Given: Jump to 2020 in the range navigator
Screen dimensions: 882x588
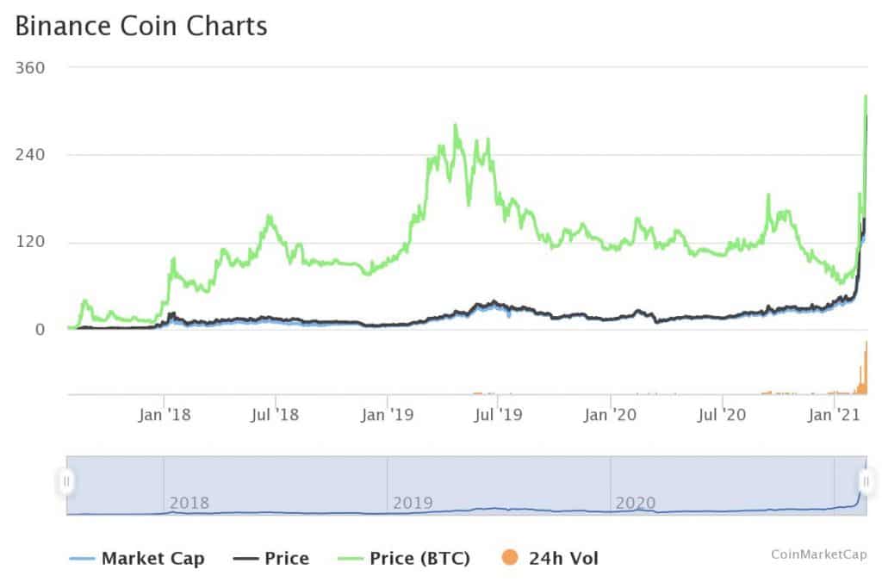Looking at the screenshot, I should click(636, 503).
